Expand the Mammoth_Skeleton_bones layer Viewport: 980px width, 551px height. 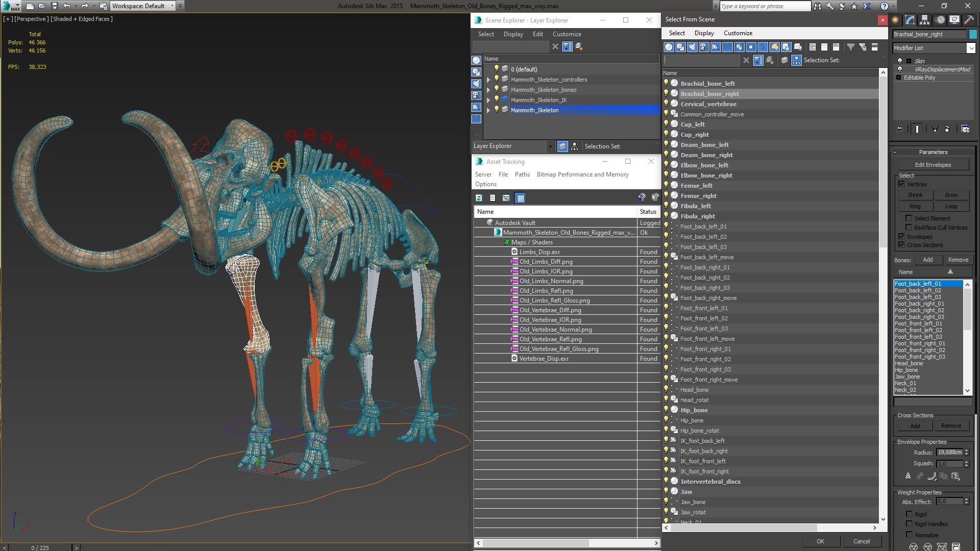(x=488, y=90)
